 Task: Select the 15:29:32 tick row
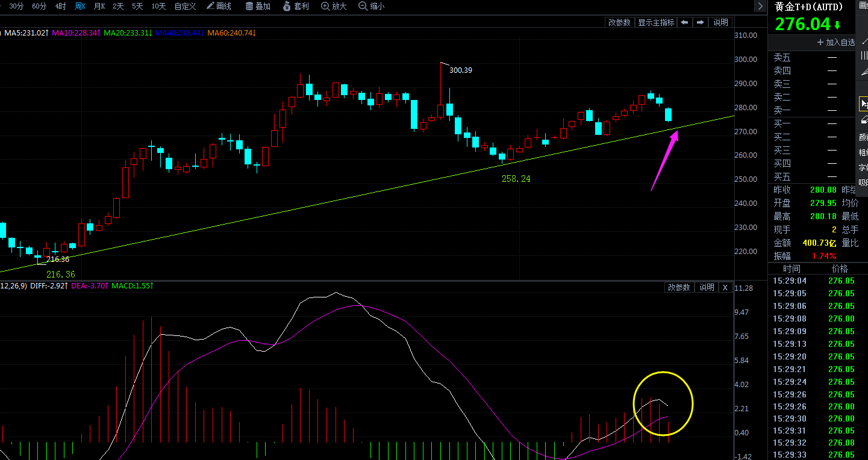(x=818, y=443)
